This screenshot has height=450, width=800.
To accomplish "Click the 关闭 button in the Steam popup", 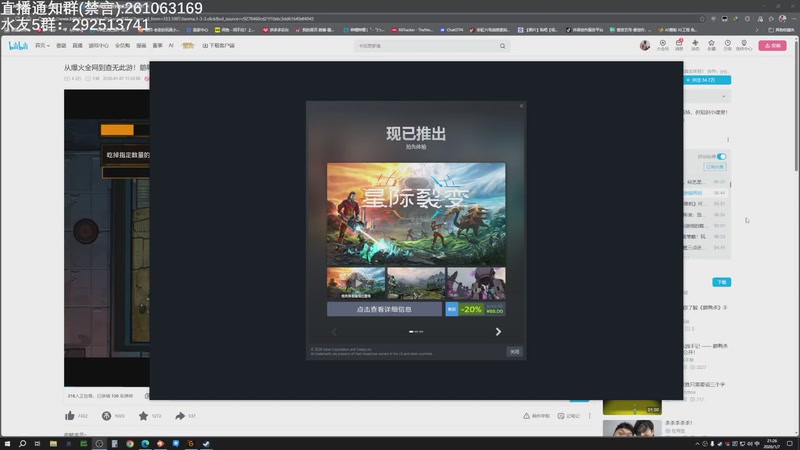I will tap(514, 352).
